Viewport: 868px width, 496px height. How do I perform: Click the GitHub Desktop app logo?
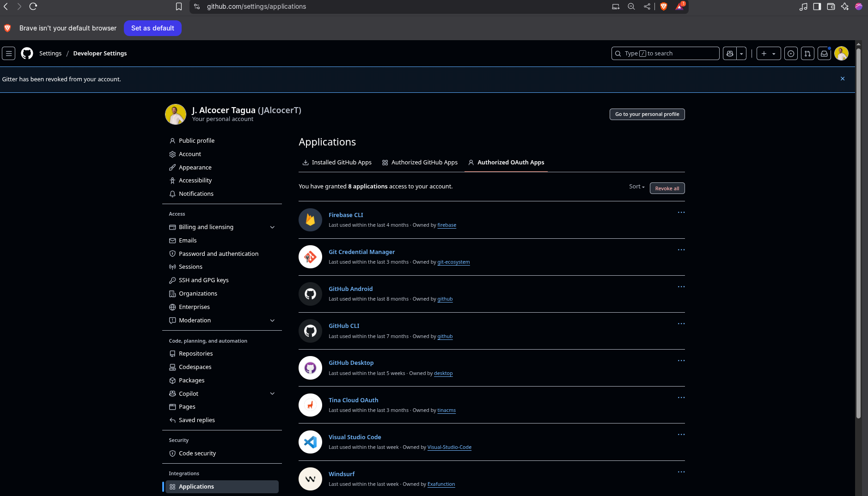[x=310, y=368]
